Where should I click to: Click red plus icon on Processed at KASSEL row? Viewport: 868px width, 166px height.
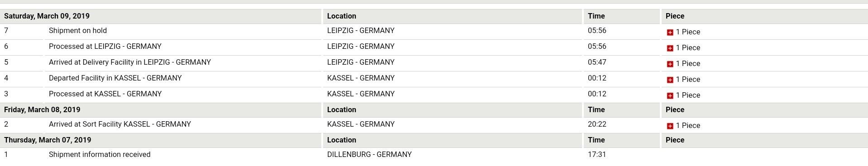[670, 95]
